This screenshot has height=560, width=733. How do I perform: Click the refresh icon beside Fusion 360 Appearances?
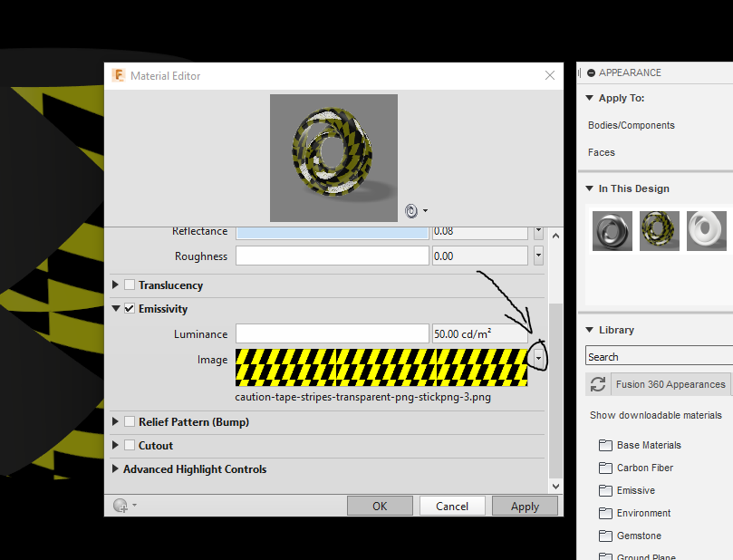click(x=597, y=383)
